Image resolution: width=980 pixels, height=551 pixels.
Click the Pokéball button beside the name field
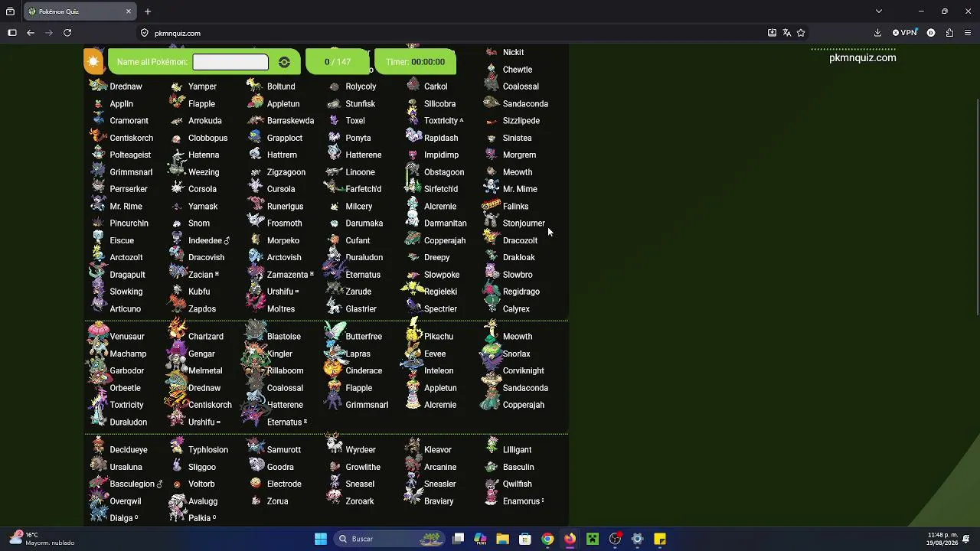(284, 62)
